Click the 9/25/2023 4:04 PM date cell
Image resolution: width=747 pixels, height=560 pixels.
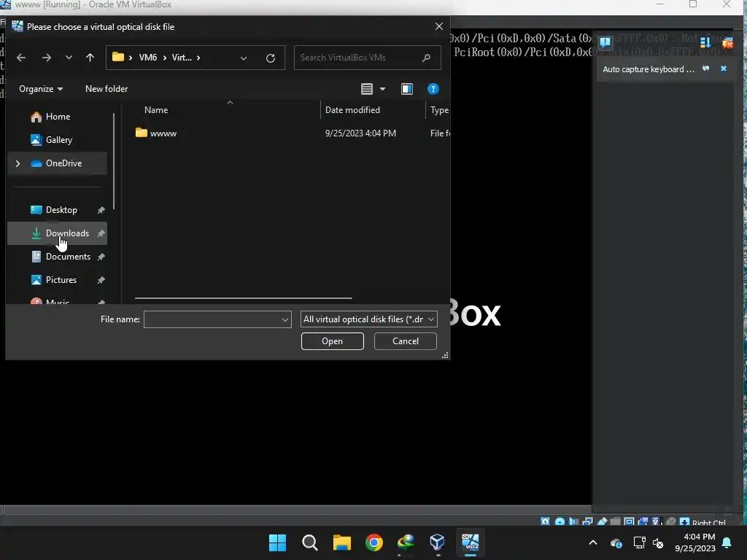(360, 133)
